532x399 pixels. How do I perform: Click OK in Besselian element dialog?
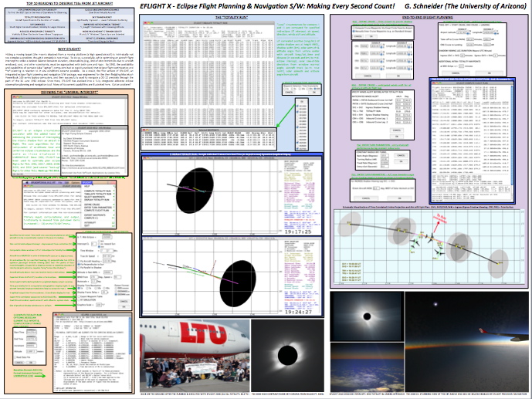(x=31, y=363)
